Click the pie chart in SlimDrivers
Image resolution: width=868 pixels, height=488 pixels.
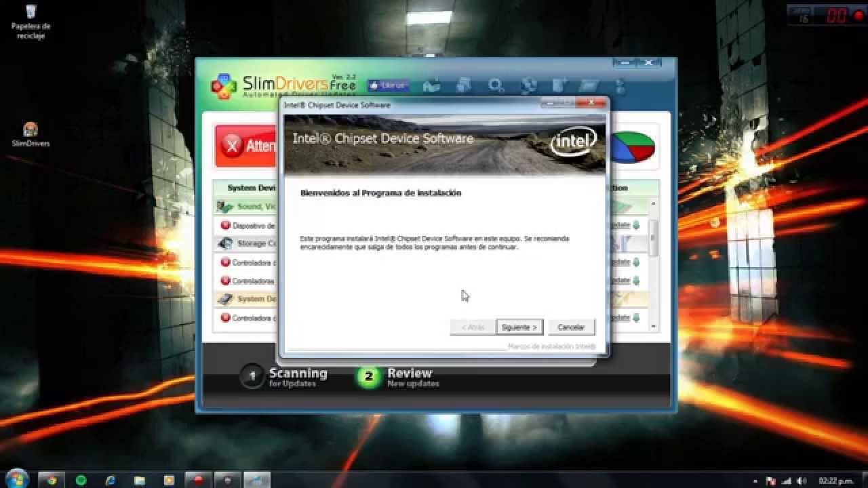coord(633,147)
